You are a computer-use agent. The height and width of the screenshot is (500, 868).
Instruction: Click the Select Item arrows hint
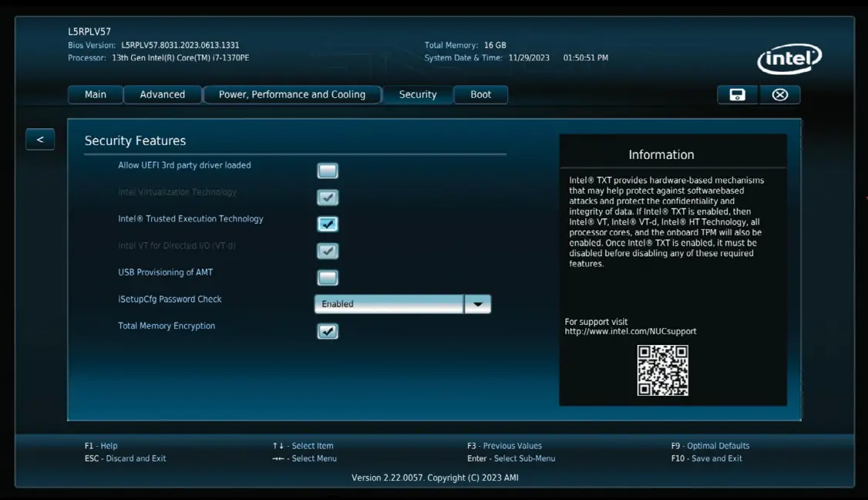303,446
